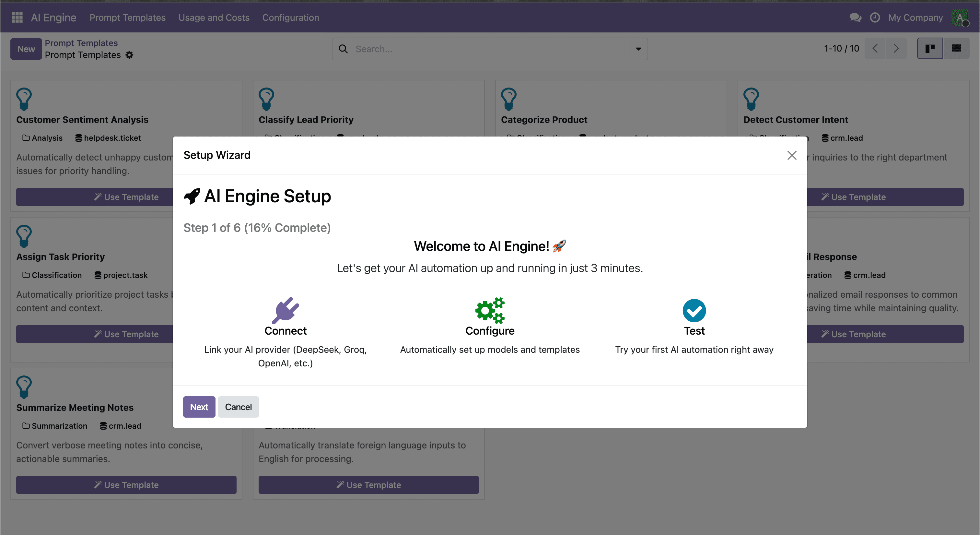The height and width of the screenshot is (535, 980).
Task: Click the Summarization category tag
Action: coord(55,426)
